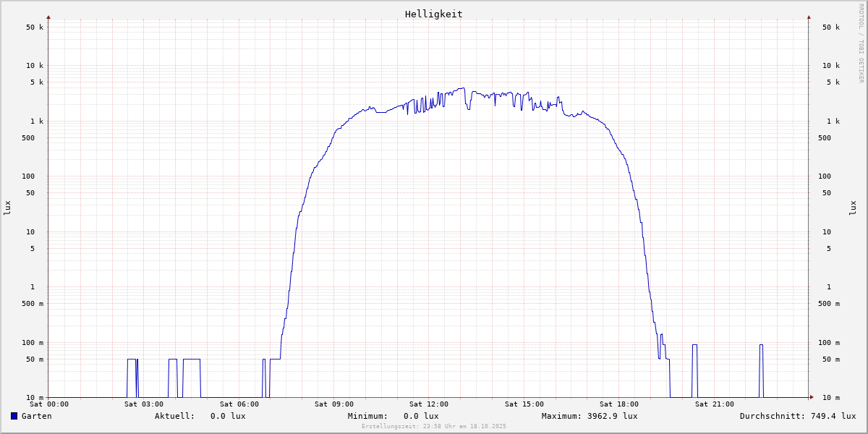The width and height of the screenshot is (868, 434).
Task: Click the 50 k label on left axis
Action: click(35, 27)
